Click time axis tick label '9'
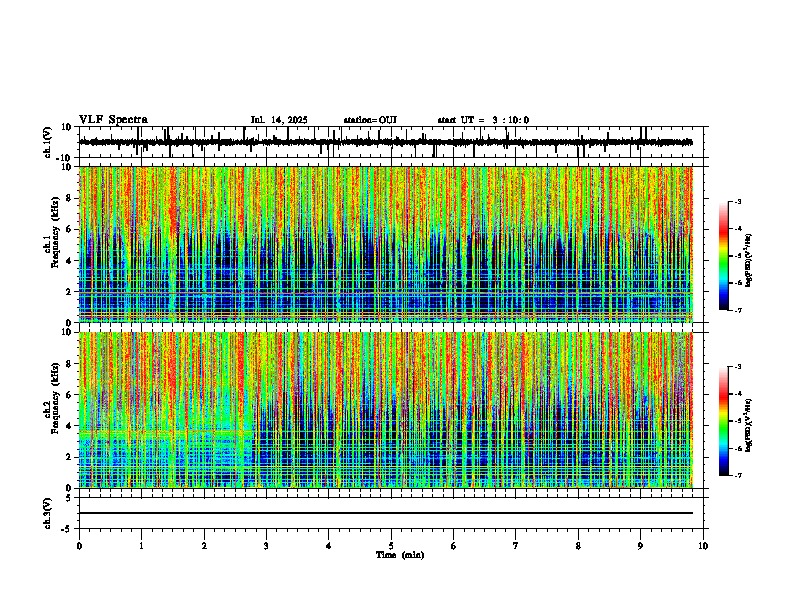The image size is (792, 612). coord(640,546)
